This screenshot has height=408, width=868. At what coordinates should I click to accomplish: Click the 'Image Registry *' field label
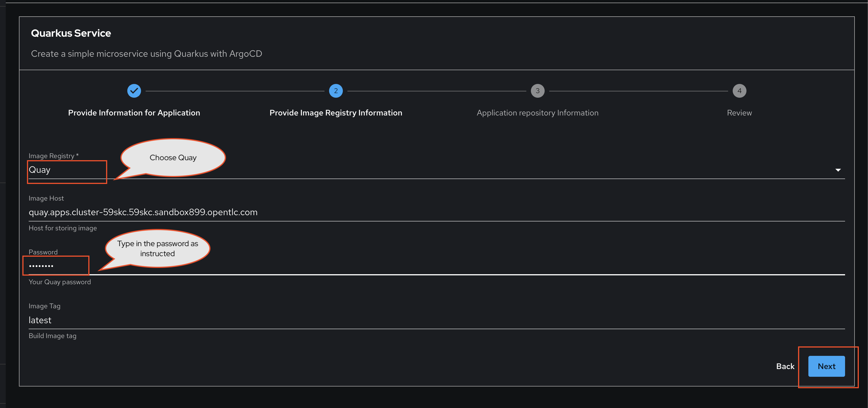54,156
